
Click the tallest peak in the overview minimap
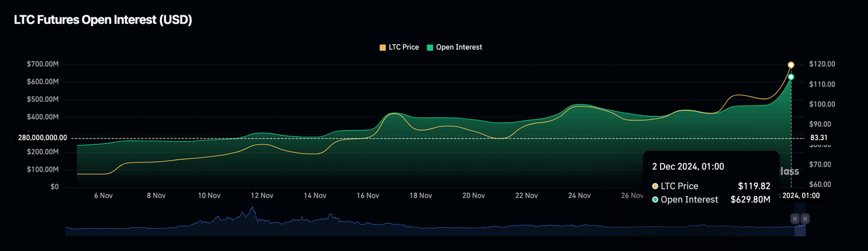(251, 209)
